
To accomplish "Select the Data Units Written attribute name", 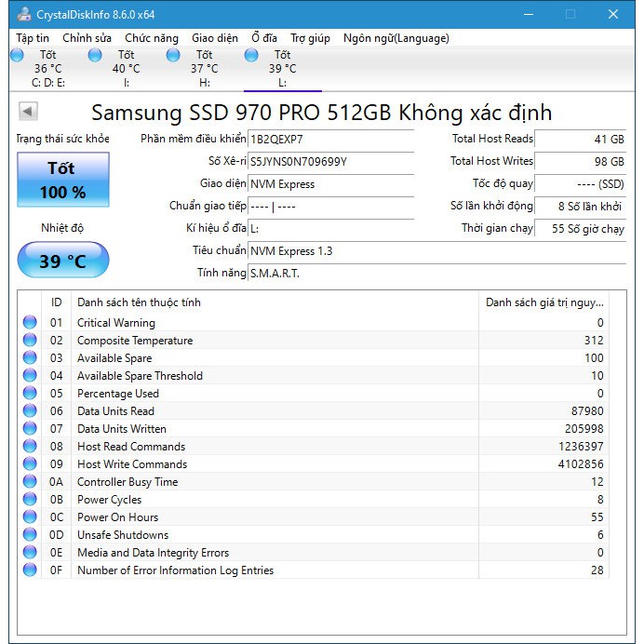I will point(122,429).
